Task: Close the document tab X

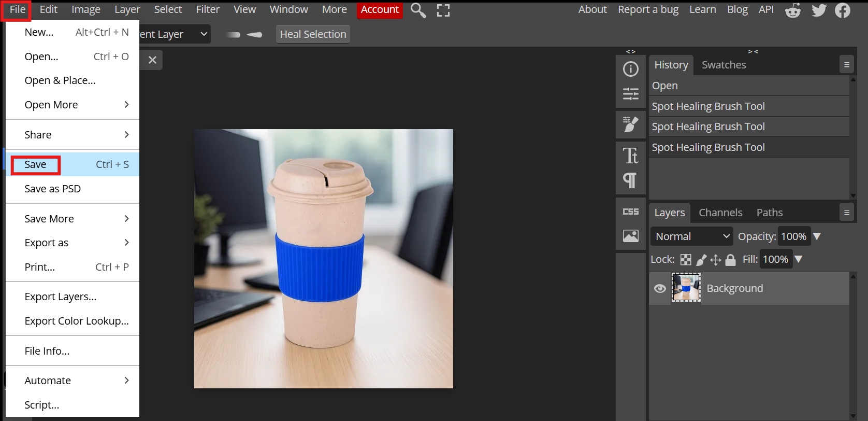Action: pos(152,60)
